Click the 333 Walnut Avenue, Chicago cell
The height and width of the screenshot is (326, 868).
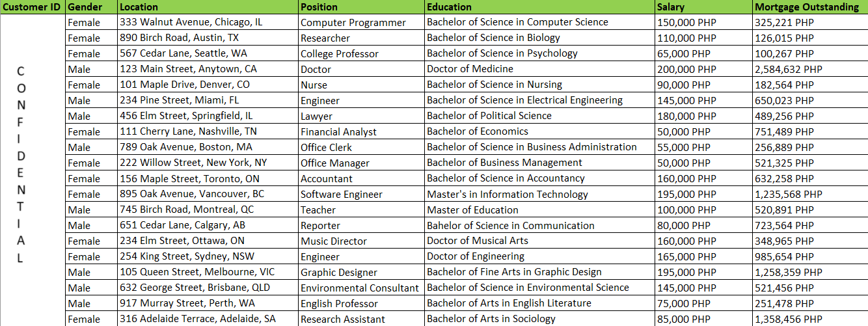click(x=208, y=22)
